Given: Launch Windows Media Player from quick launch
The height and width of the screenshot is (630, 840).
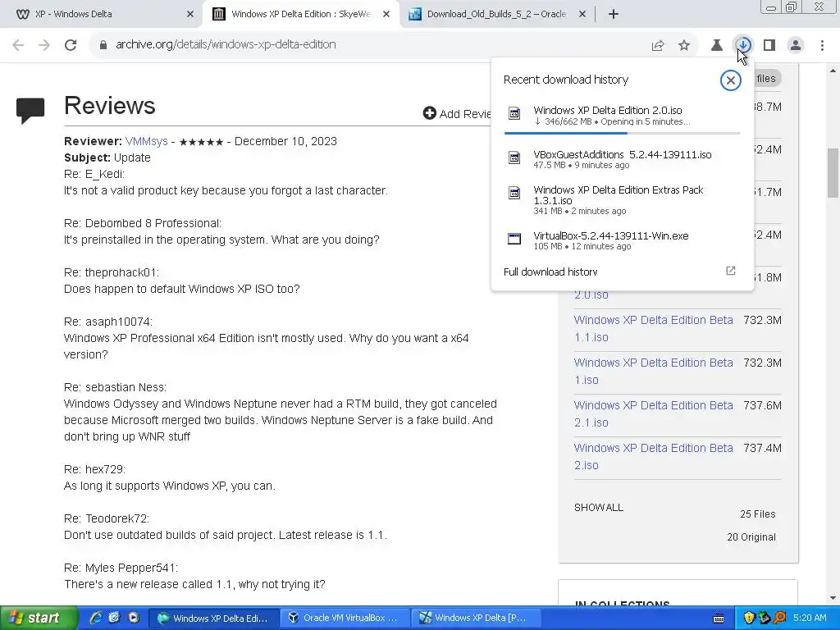Looking at the screenshot, I should click(133, 618).
